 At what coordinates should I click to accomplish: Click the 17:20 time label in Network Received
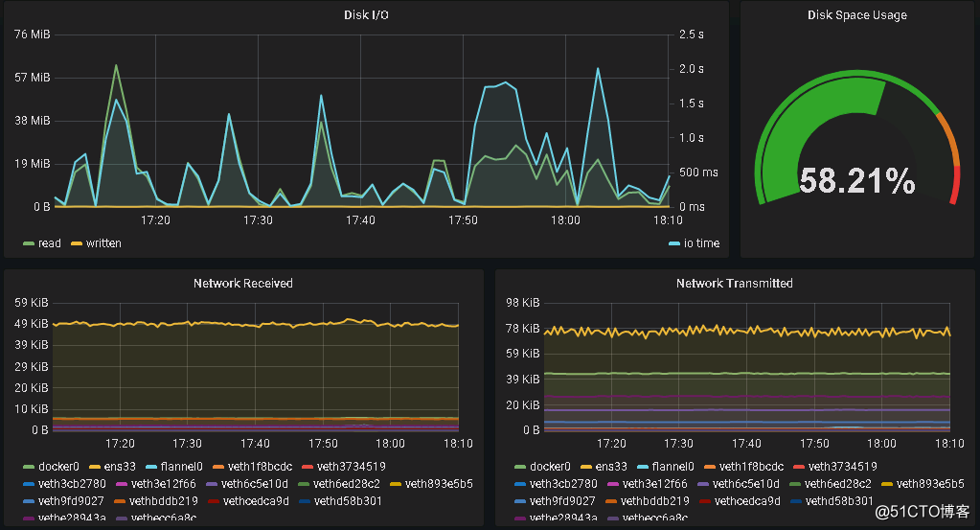pyautogui.click(x=120, y=443)
